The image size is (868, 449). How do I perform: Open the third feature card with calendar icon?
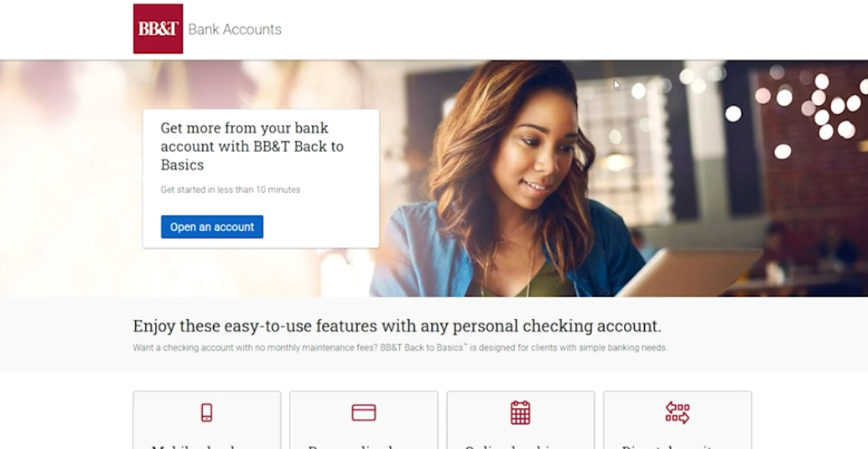pos(520,420)
